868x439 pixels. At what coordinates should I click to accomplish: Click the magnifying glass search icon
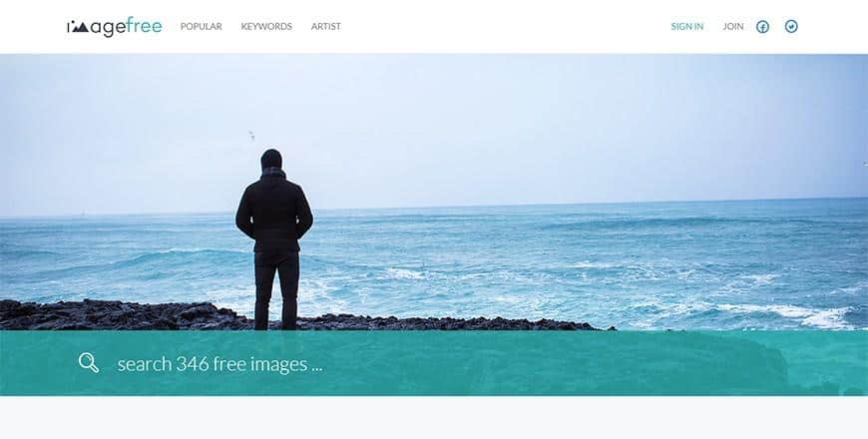89,363
